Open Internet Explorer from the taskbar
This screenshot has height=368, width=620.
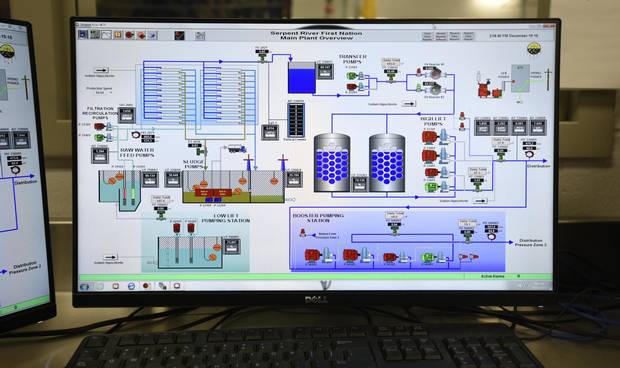point(131,286)
